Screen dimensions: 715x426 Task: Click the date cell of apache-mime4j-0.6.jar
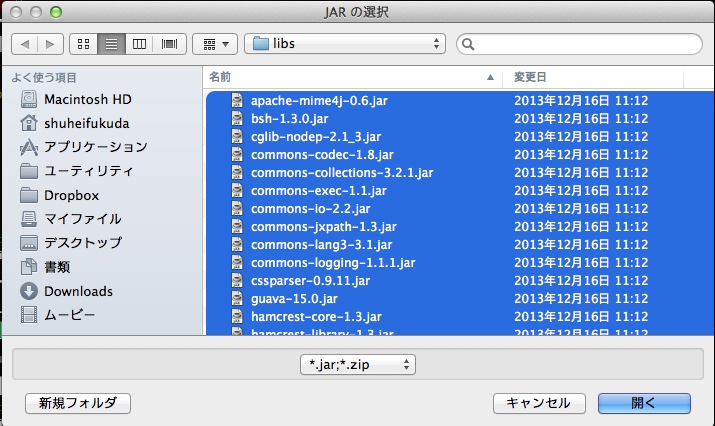pos(581,100)
